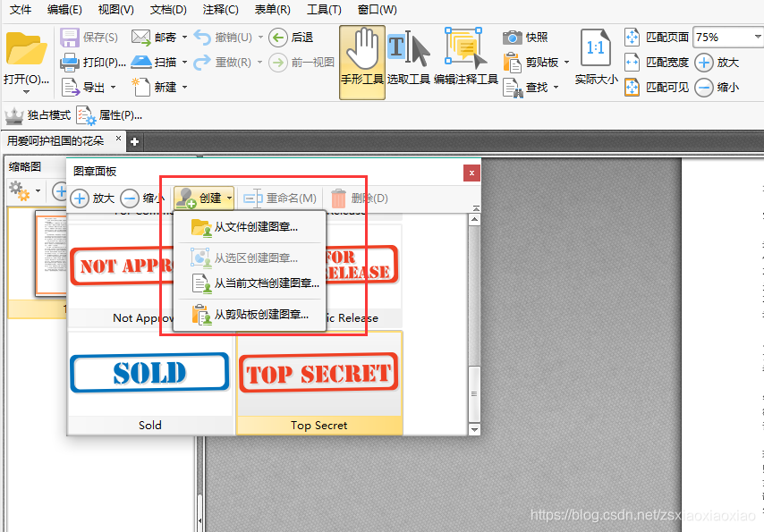Enable Exclusive mode (独占模式)

[38, 115]
